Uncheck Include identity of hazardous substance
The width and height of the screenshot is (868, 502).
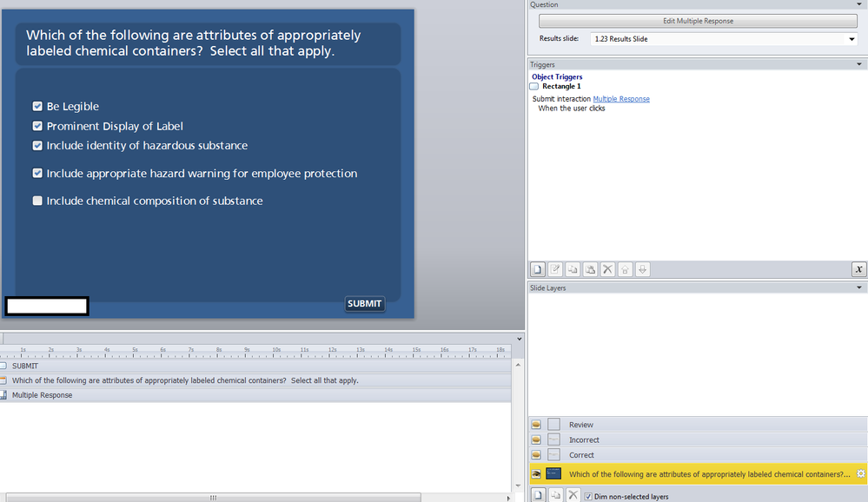coord(37,146)
